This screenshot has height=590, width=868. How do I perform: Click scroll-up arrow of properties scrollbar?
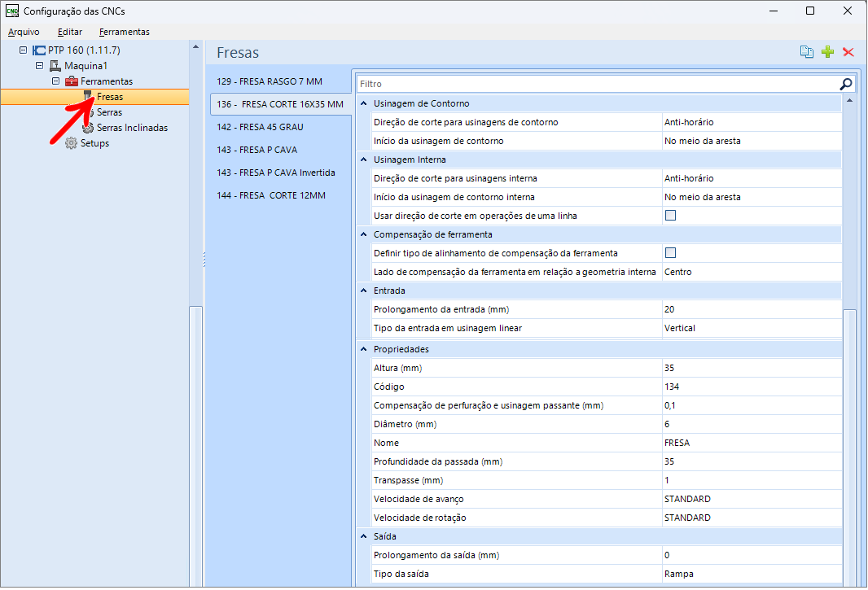(x=850, y=101)
